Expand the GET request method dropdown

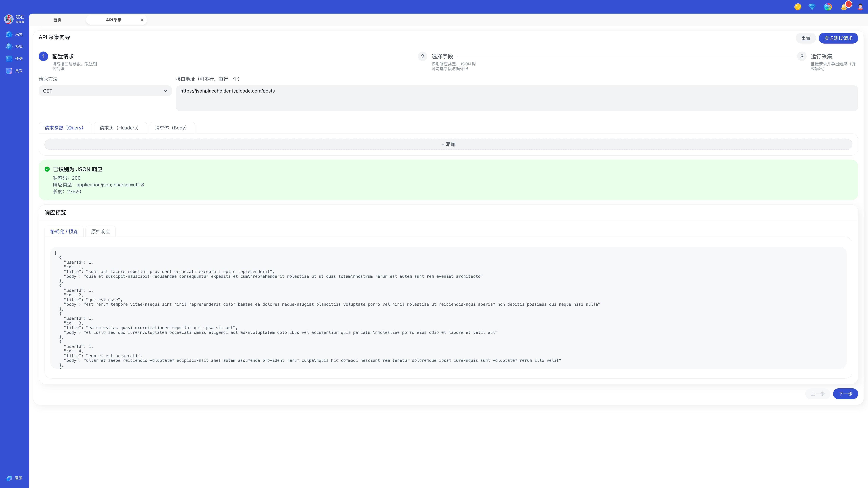[105, 91]
